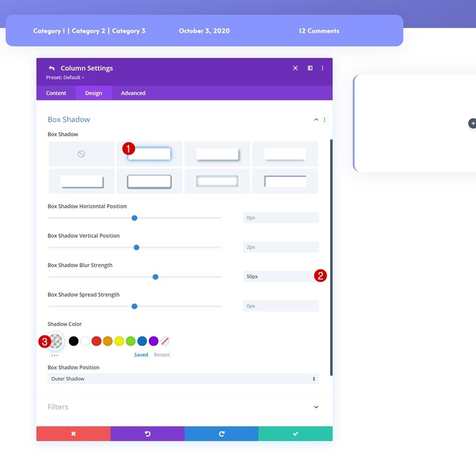
Task: Choose the black shadow color swatch
Action: [x=74, y=341]
